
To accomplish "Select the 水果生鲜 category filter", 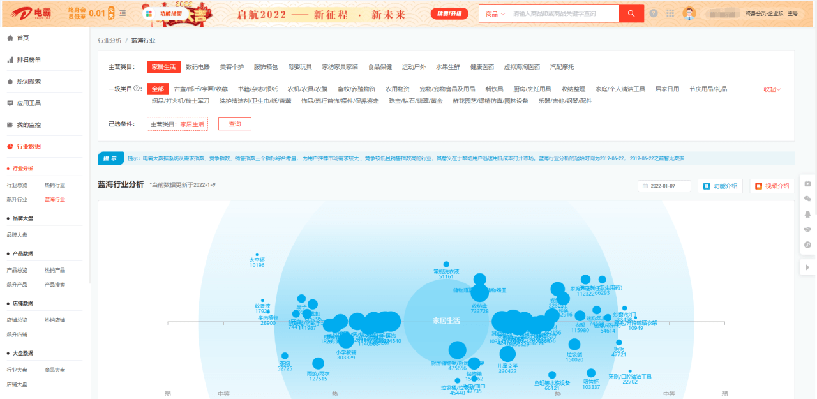I will (448, 67).
